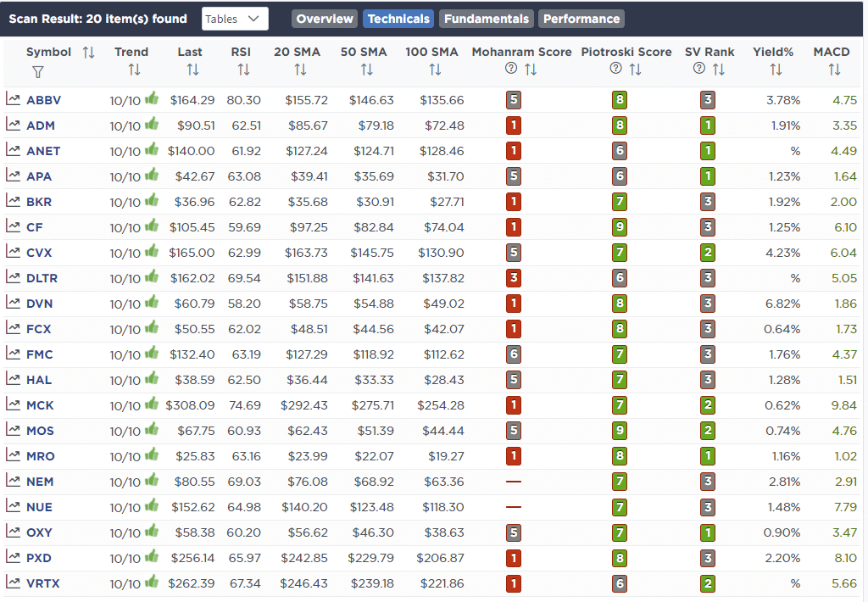Click MCK last price $308.09
The image size is (868, 602).
(190, 405)
